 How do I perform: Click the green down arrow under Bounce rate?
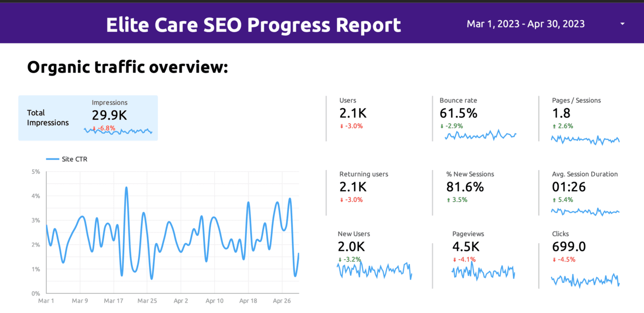[442, 126]
